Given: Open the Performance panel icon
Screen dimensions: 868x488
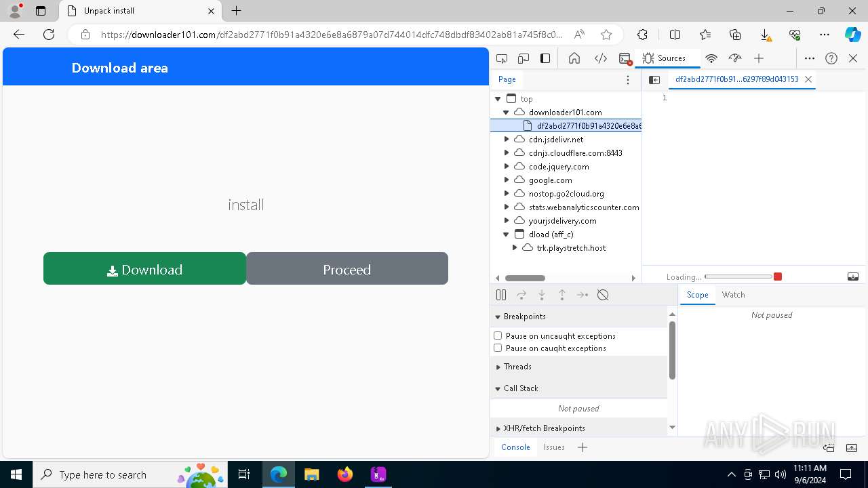Looking at the screenshot, I should click(x=735, y=58).
